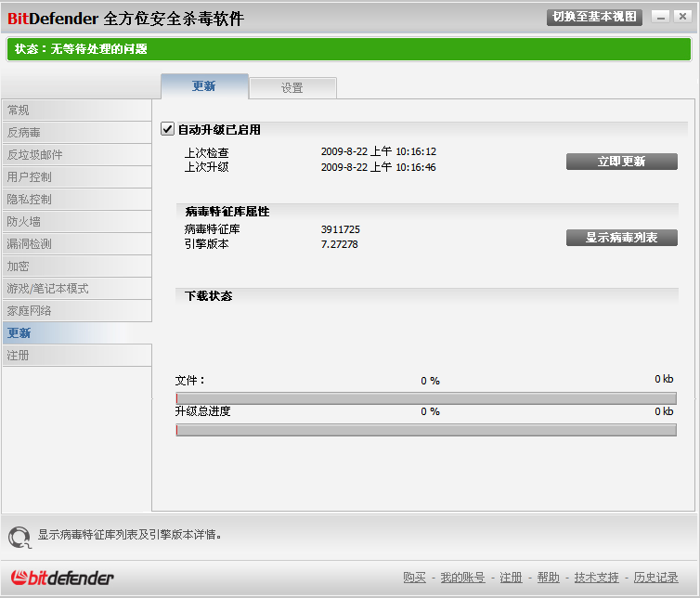
Task: Open the 帮助 link in footer
Action: [x=549, y=578]
